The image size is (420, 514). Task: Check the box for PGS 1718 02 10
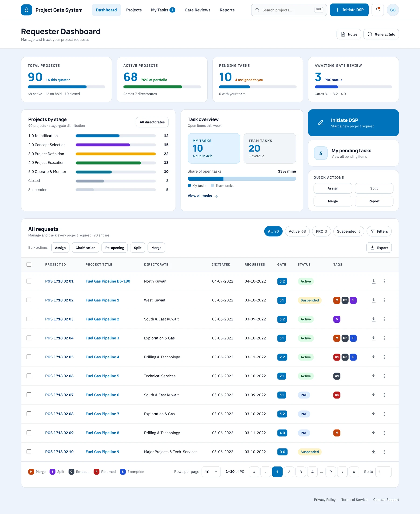29,452
